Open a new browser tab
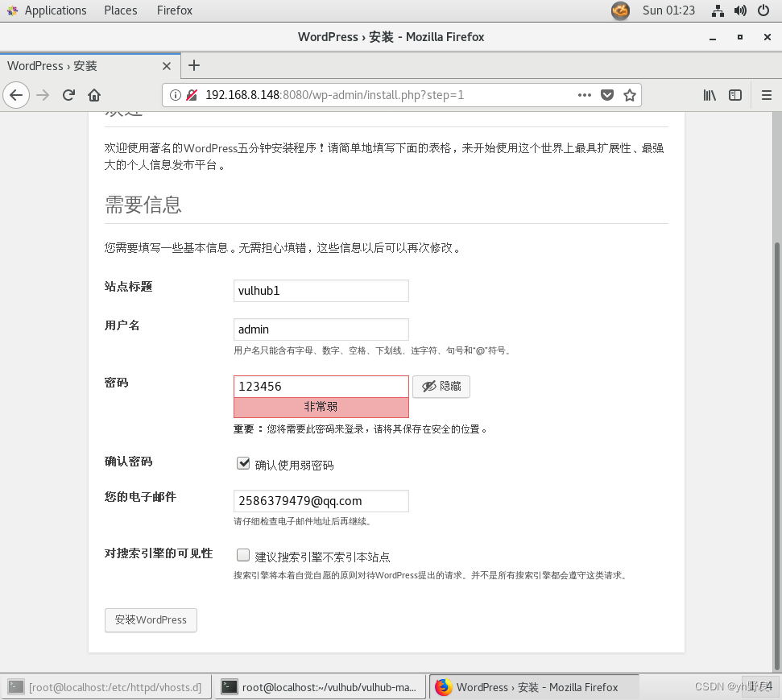782x700 pixels. tap(194, 65)
